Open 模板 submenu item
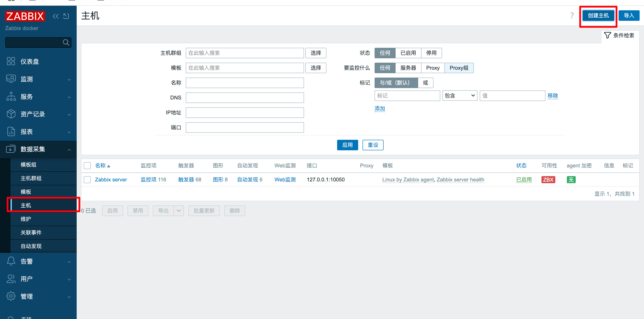This screenshot has height=319, width=644. (x=44, y=192)
